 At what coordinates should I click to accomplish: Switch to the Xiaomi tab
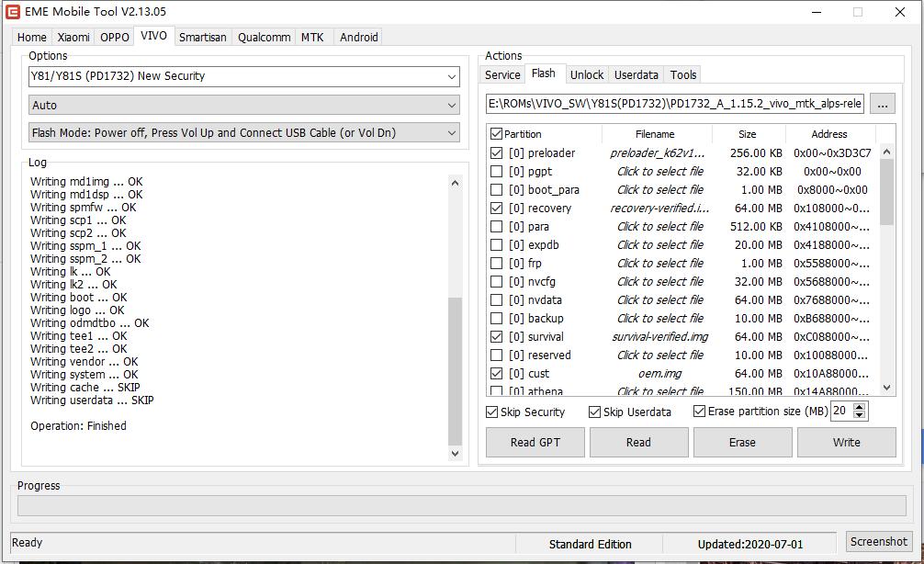pos(73,37)
